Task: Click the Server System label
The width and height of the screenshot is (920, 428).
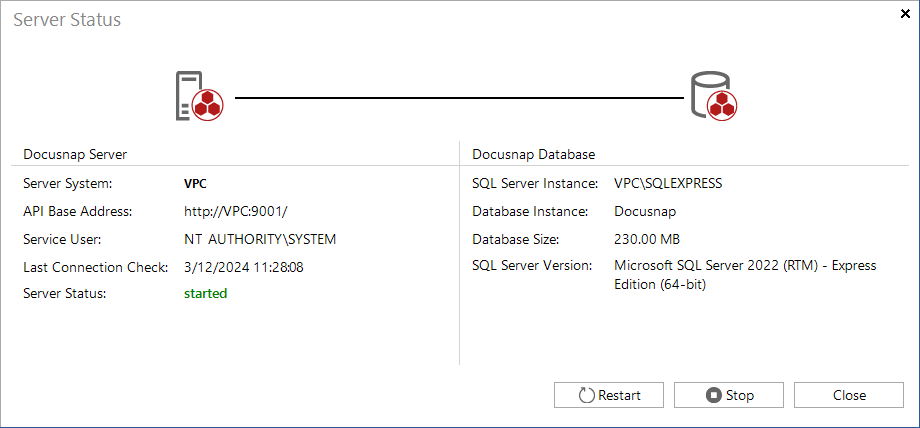Action: (x=67, y=183)
